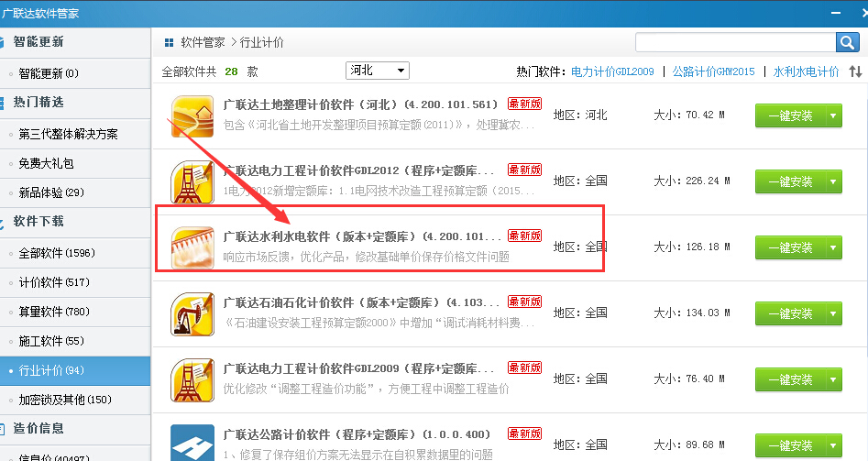
Task: Click size text 大小: 134.03 M
Action: pyautogui.click(x=692, y=313)
